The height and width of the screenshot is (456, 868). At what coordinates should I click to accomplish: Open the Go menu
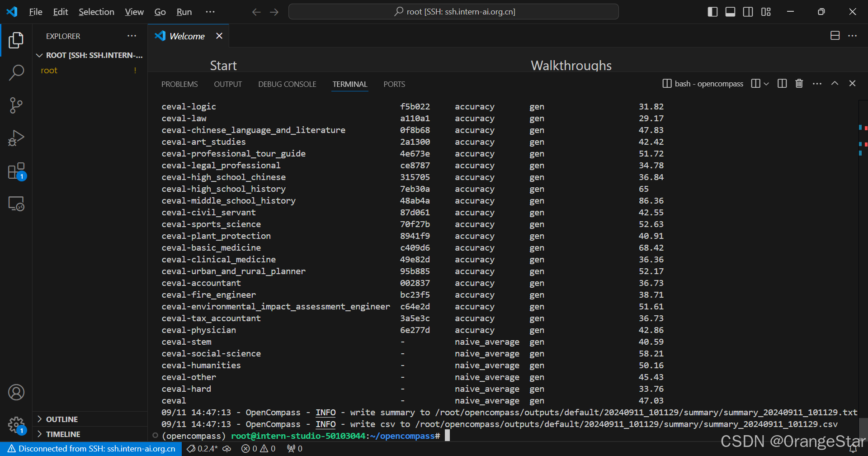coord(160,12)
